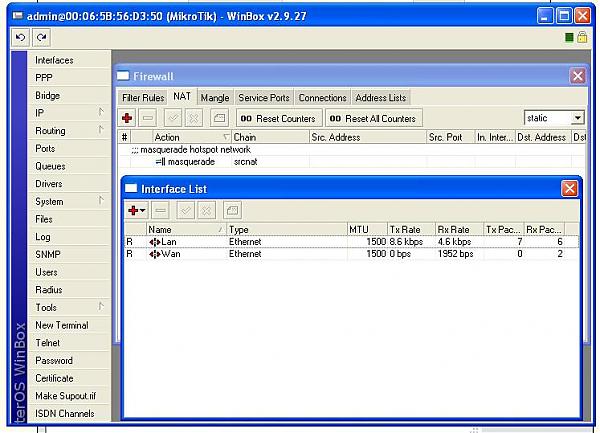Select the Wan interface row name
600x433 pixels.
tap(171, 254)
